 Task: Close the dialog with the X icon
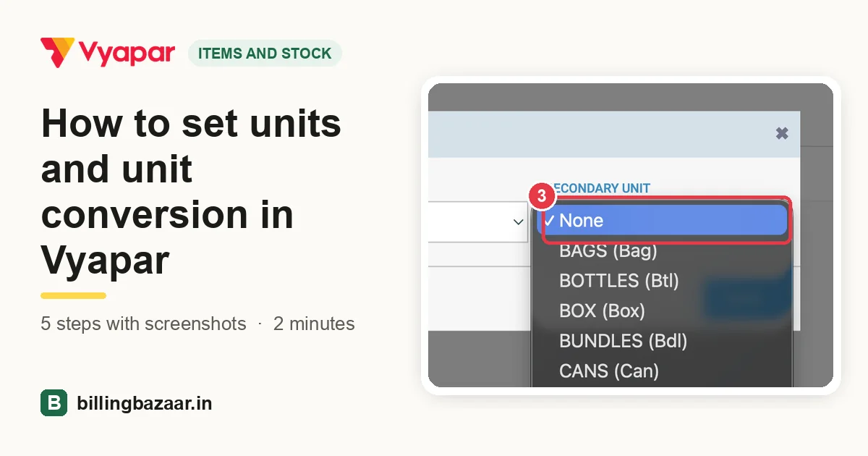pyautogui.click(x=782, y=133)
